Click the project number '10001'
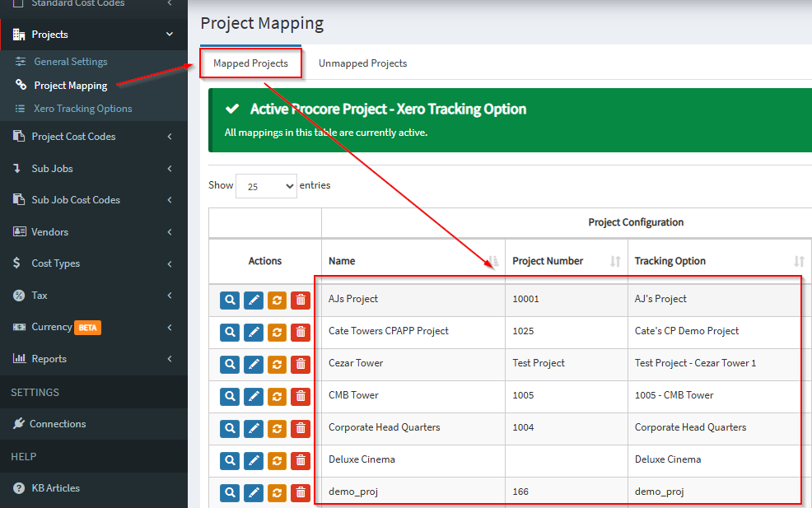The image size is (812, 508). click(x=525, y=300)
